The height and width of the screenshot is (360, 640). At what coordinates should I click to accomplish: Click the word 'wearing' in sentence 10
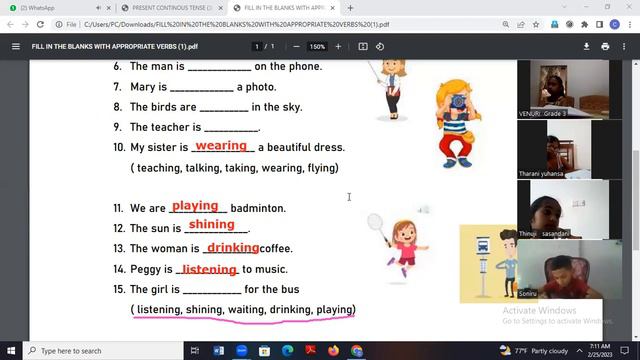click(x=221, y=145)
